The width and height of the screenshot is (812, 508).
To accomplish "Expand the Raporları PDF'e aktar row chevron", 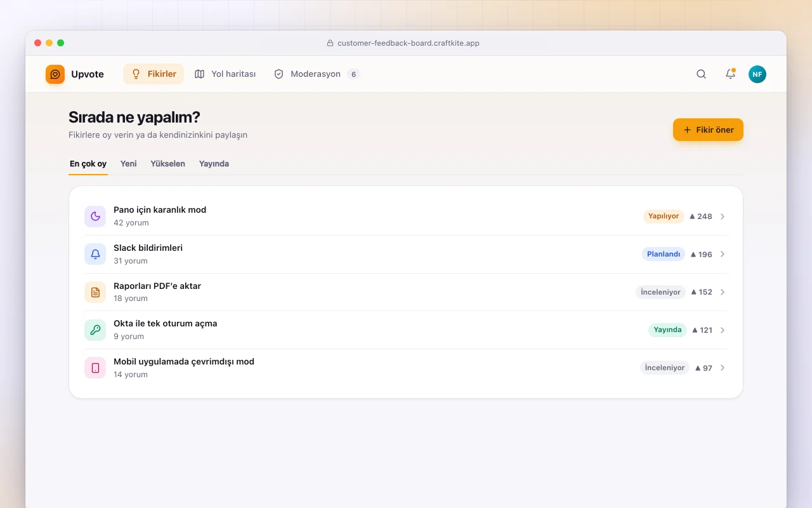I will [722, 292].
